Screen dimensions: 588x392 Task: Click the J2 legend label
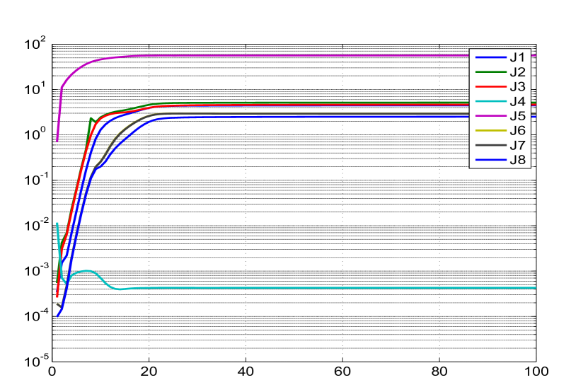pos(517,71)
